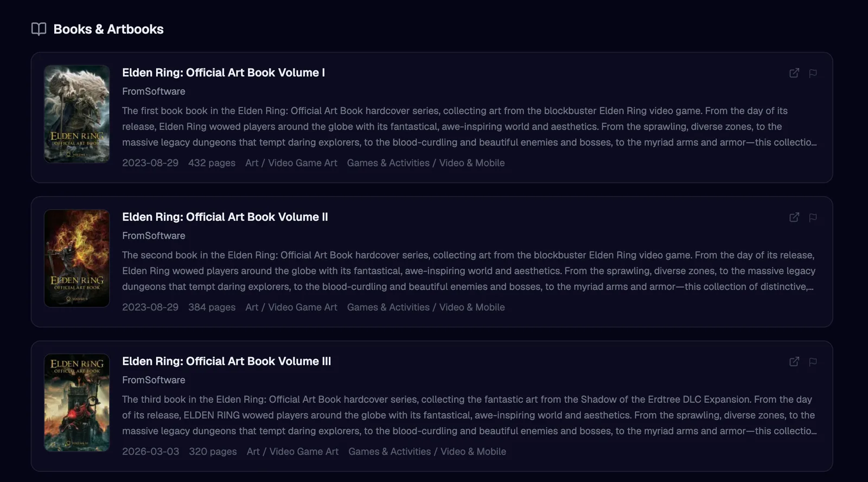Click the Books & Artbooks section heading
The height and width of the screenshot is (482, 868).
click(108, 29)
